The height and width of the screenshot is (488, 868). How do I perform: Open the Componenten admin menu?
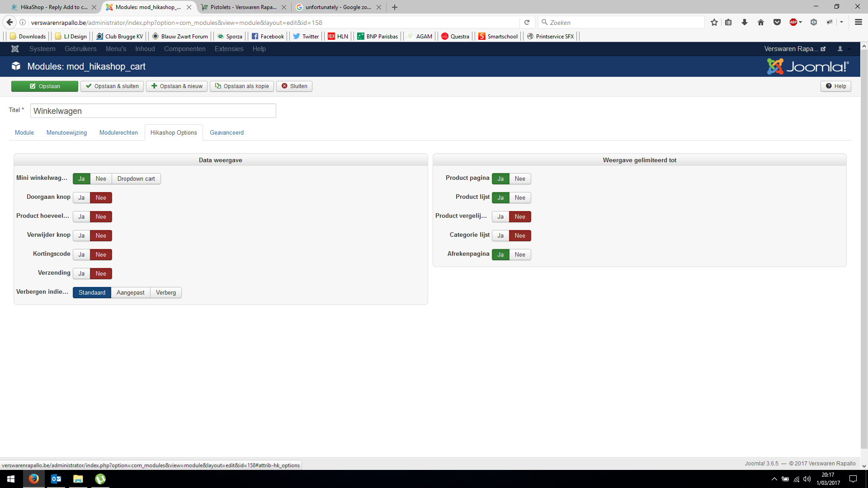185,49
